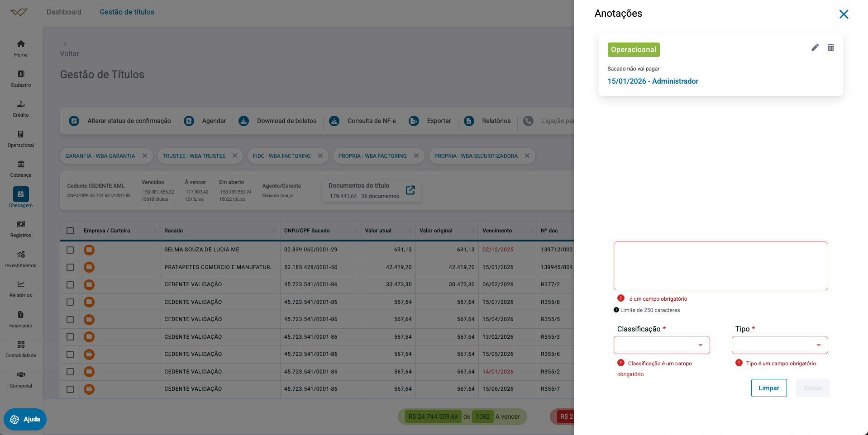Viewport: 868px width, 435px height.
Task: Open Contabilidade in the sidebar
Action: [x=21, y=350]
